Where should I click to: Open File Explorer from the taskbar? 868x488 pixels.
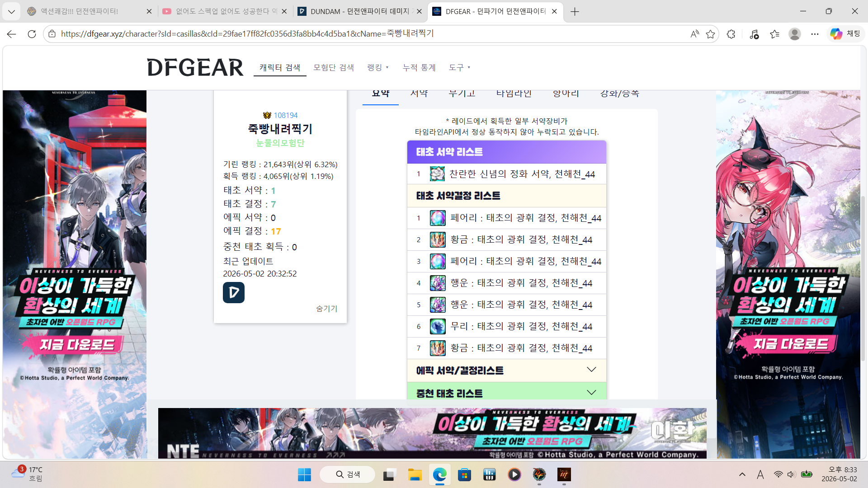point(415,474)
